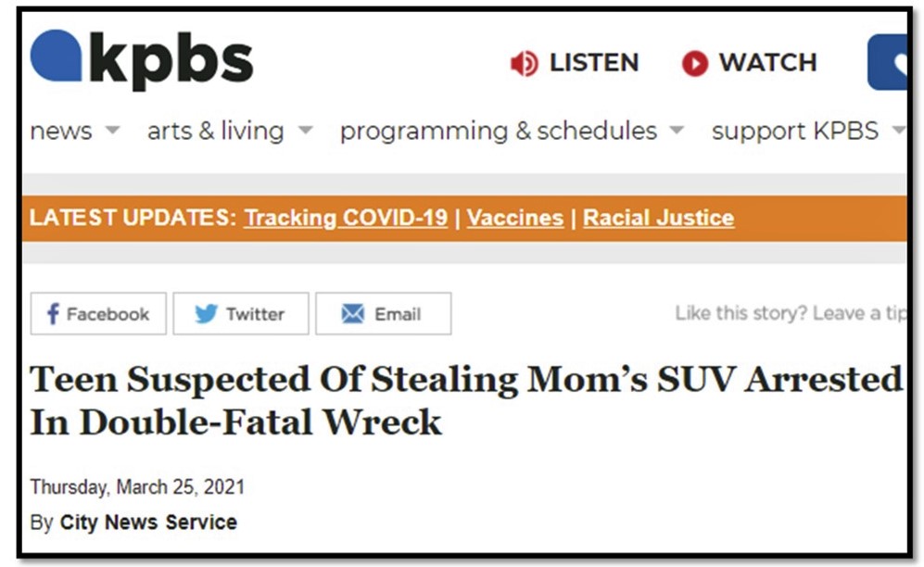Open the Racial Justice link

click(x=658, y=219)
